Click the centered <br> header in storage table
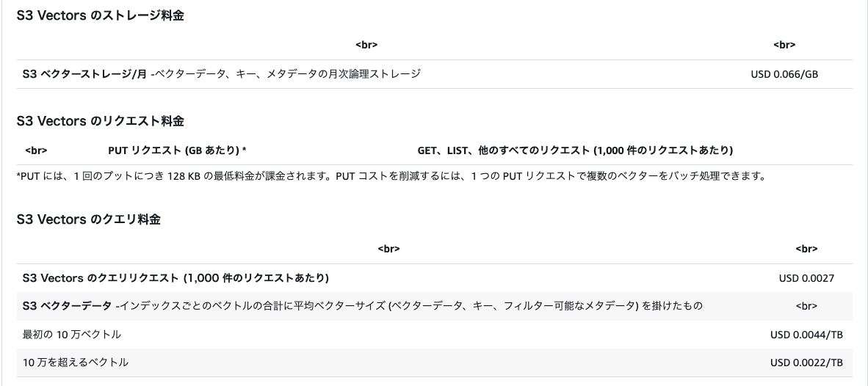 [x=366, y=45]
